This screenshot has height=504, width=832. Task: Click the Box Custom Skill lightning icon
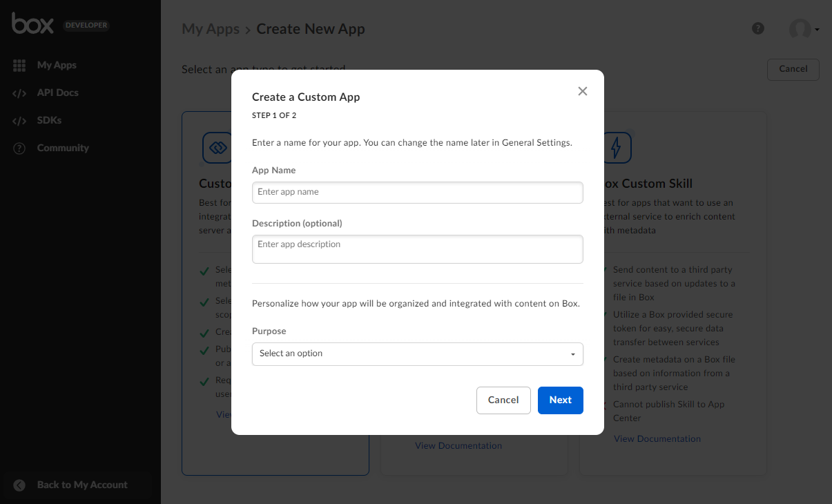coord(617,147)
